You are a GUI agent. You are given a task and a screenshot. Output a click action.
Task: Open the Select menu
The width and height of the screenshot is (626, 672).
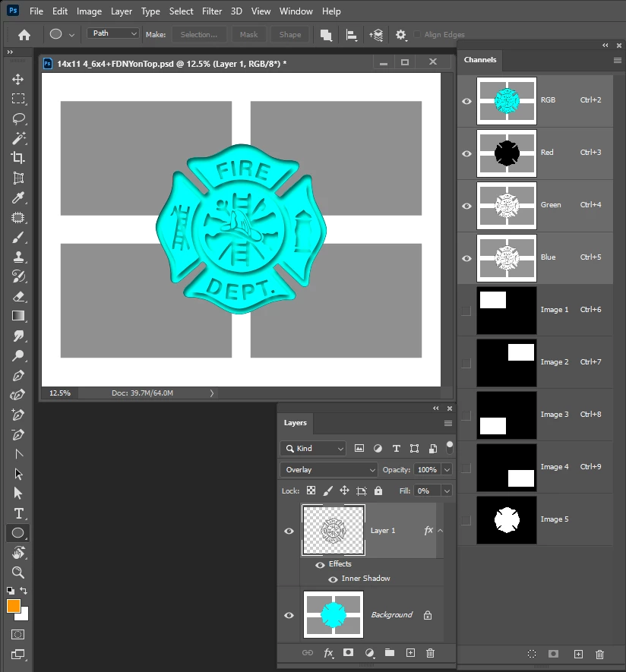(x=181, y=11)
